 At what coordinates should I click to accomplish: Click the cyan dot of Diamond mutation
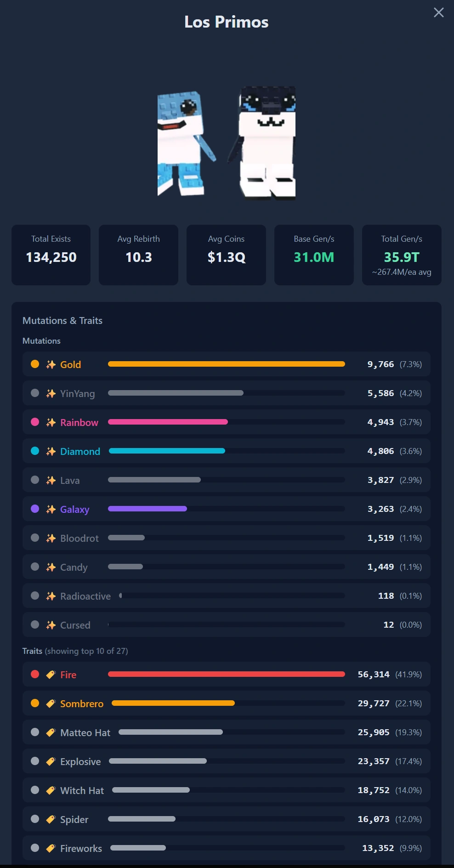pyautogui.click(x=35, y=451)
